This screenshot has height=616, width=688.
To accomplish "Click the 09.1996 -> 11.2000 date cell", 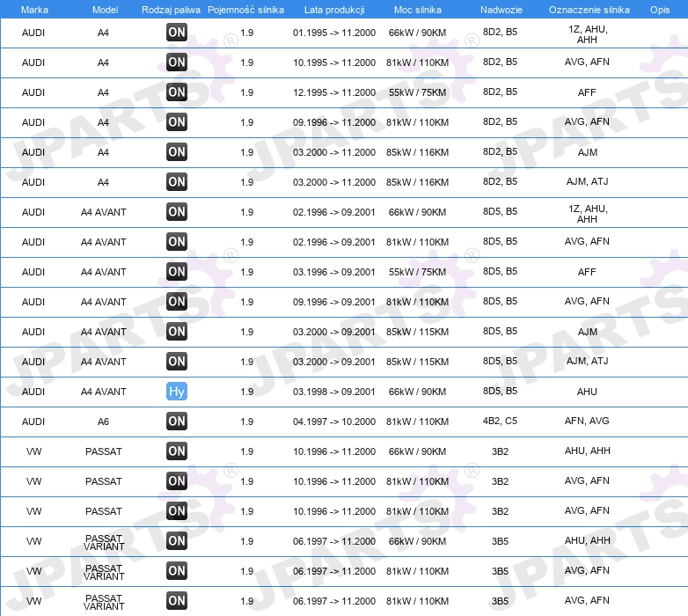I will (x=334, y=122).
